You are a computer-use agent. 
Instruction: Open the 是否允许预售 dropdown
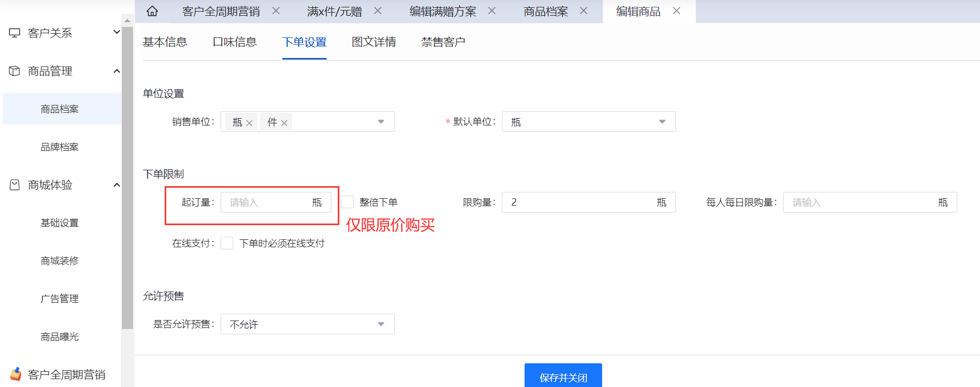click(x=307, y=324)
